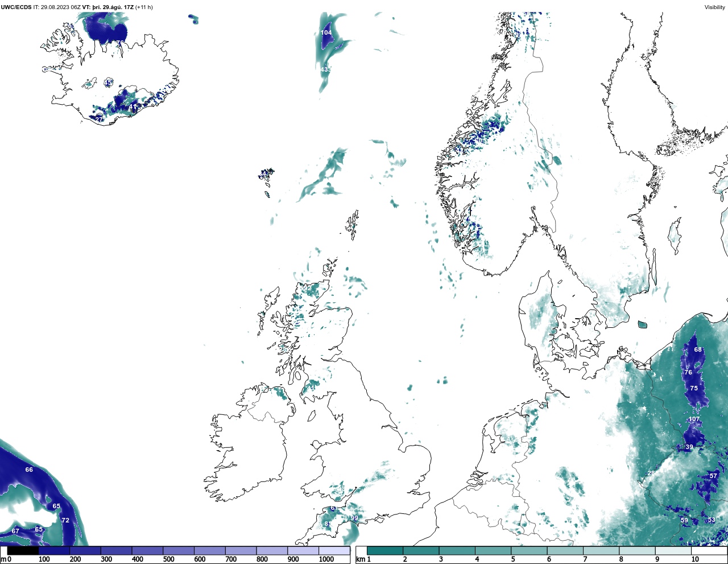This screenshot has height=564, width=728.
Task: Click the '68' value over Poland
Action: click(x=698, y=349)
